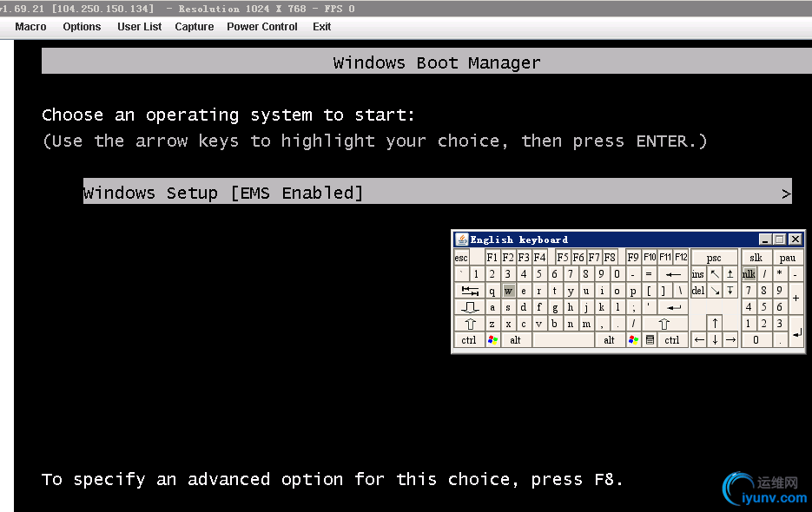Click the F5 key
This screenshot has height=512, width=812.
(563, 257)
